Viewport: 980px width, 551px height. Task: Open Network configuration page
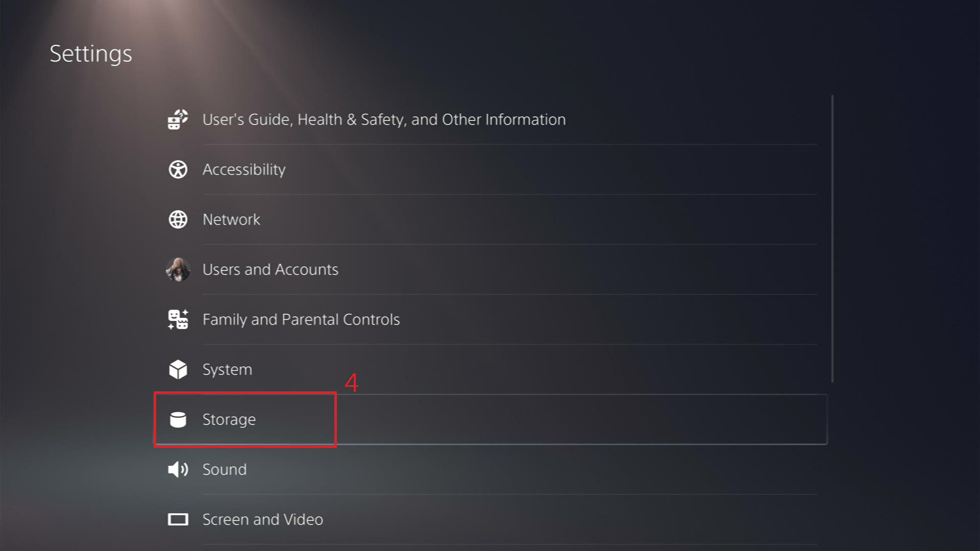point(233,219)
